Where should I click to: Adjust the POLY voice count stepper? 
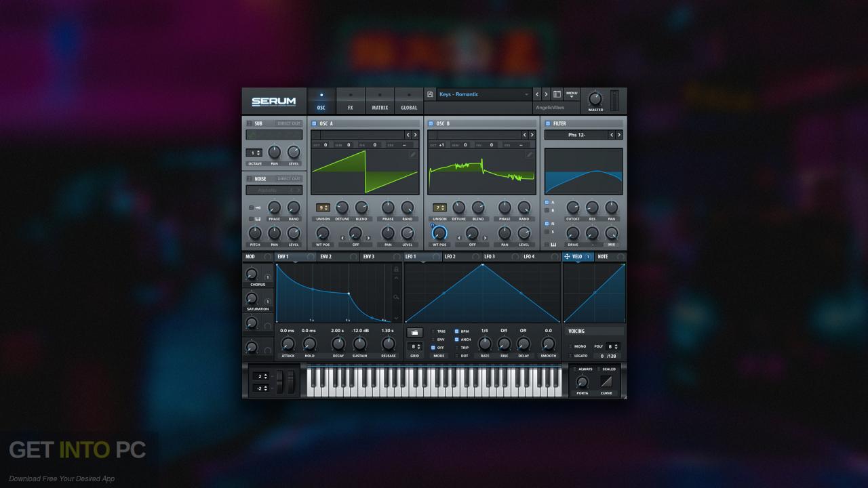pos(612,346)
